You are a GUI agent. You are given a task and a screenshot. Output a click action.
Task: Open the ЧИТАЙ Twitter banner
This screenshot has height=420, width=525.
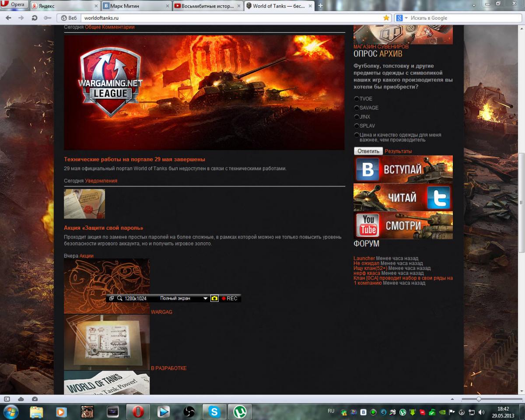pyautogui.click(x=403, y=197)
